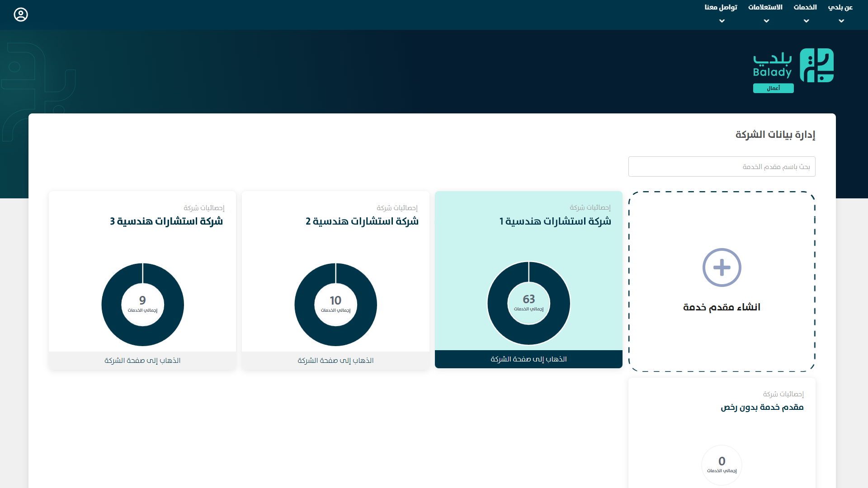This screenshot has width=868, height=488.
Task: Click the أعمال badge under logo
Action: pos(773,89)
